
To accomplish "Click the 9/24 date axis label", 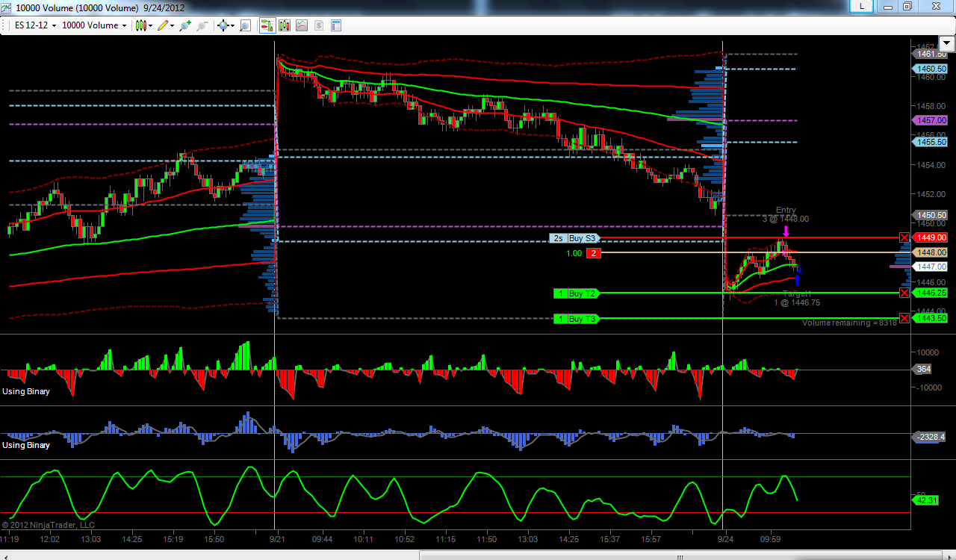I will click(725, 538).
